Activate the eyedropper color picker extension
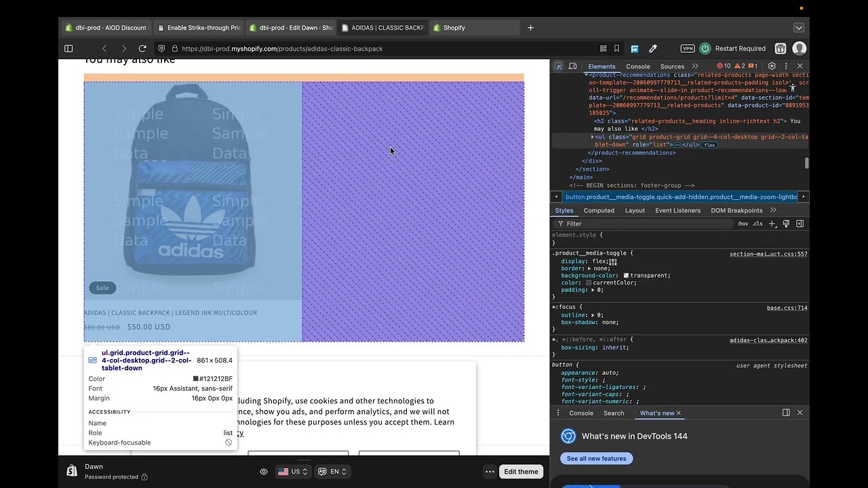868x488 pixels. pos(653,49)
